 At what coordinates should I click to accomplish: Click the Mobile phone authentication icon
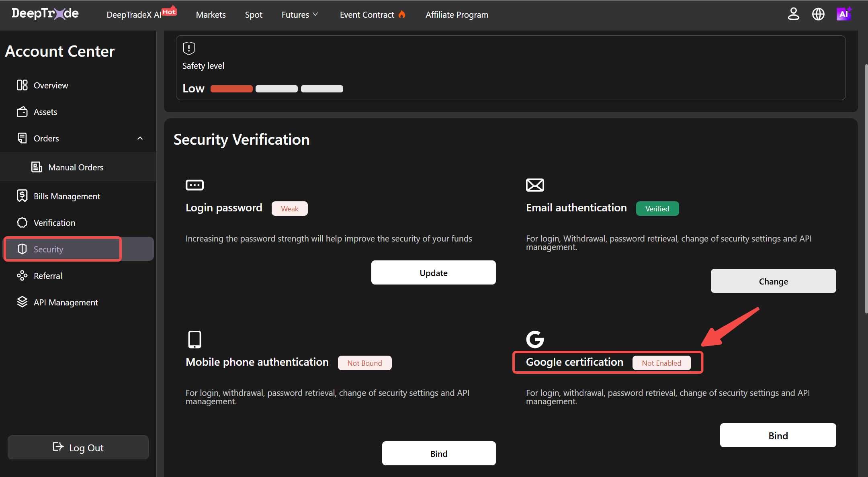click(194, 339)
